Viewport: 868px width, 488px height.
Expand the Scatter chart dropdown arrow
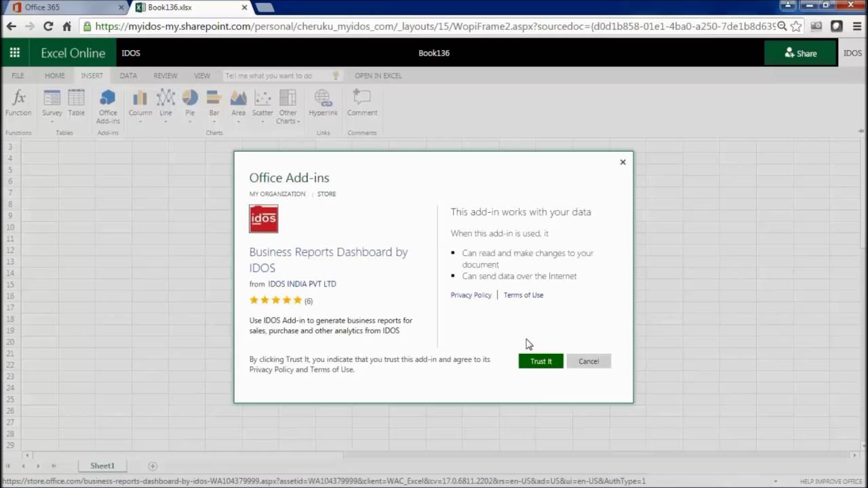[x=262, y=122]
